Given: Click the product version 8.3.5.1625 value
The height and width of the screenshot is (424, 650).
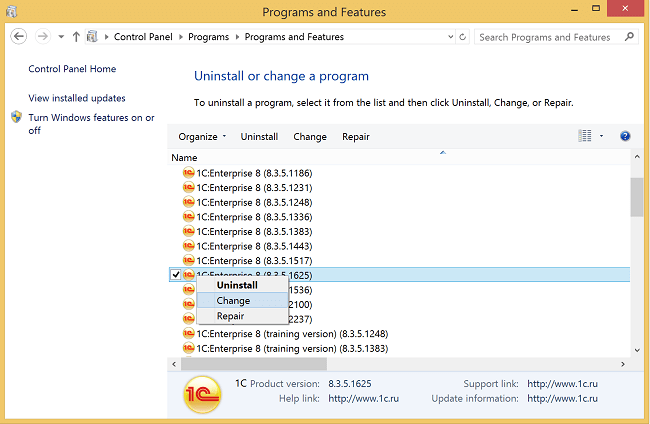Looking at the screenshot, I should tap(350, 384).
